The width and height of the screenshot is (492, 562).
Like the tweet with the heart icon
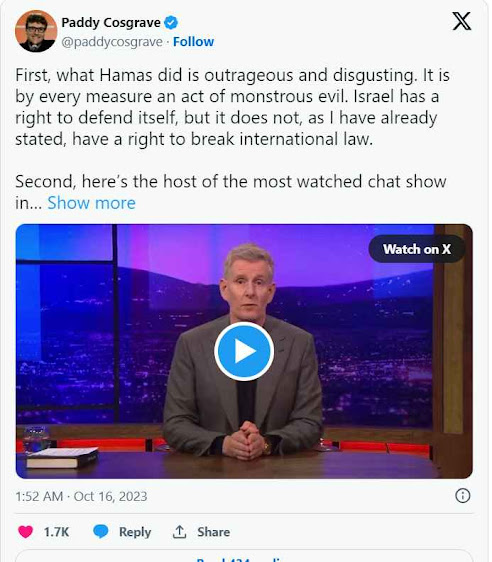pos(25,532)
